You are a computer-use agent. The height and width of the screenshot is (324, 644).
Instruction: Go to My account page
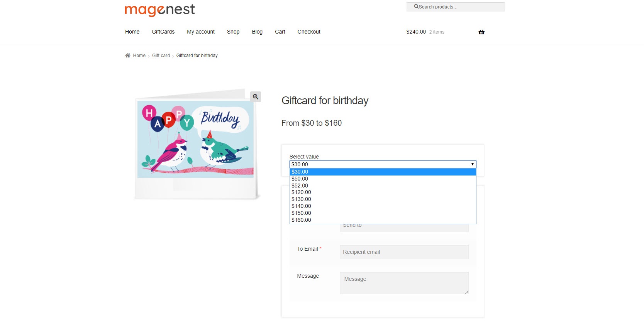pos(201,32)
